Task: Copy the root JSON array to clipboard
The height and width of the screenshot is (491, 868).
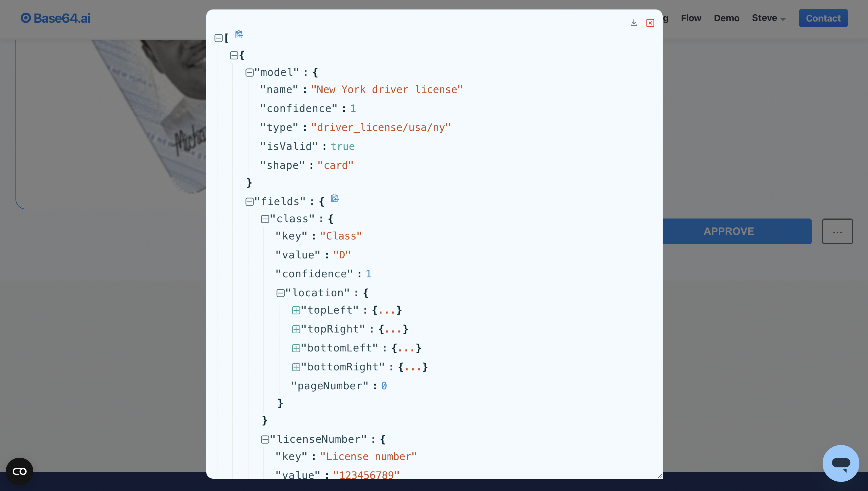Action: pos(239,35)
